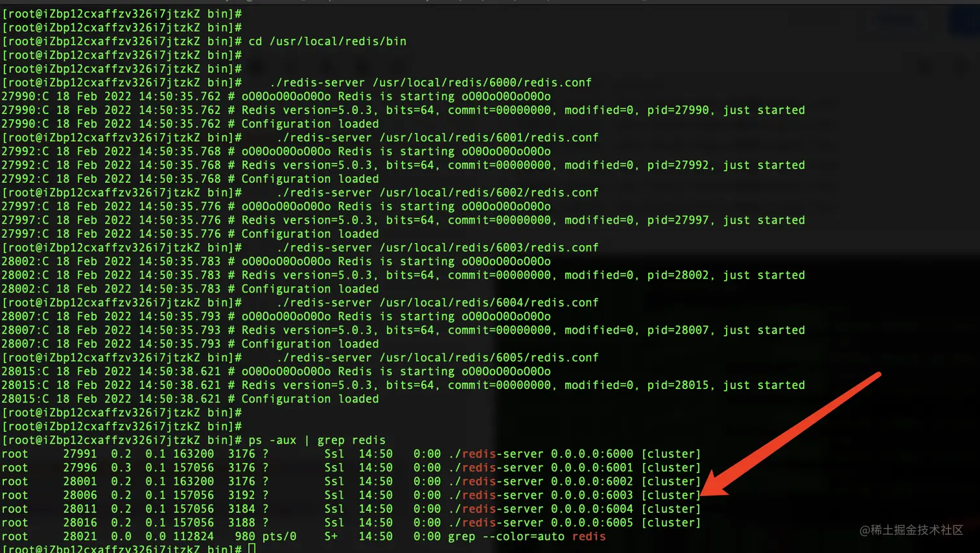Click PID 28021 in the process list
The image size is (980, 553).
pos(80,537)
